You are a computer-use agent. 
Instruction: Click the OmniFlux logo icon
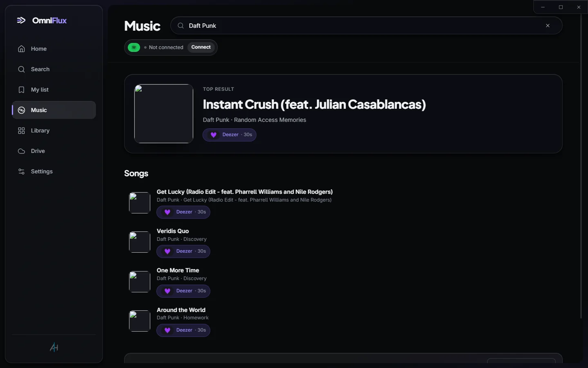(x=21, y=20)
